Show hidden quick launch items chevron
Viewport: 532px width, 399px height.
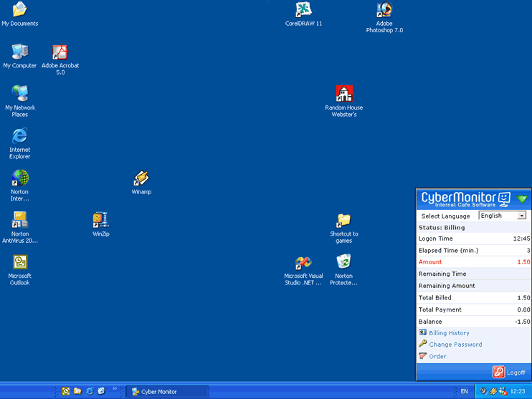click(115, 388)
